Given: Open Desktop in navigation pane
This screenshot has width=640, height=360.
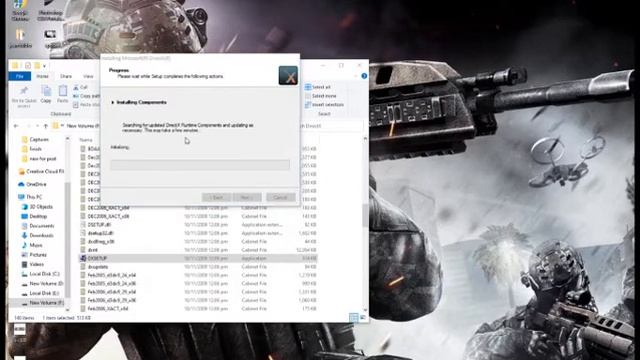Looking at the screenshot, I should coord(34,216).
